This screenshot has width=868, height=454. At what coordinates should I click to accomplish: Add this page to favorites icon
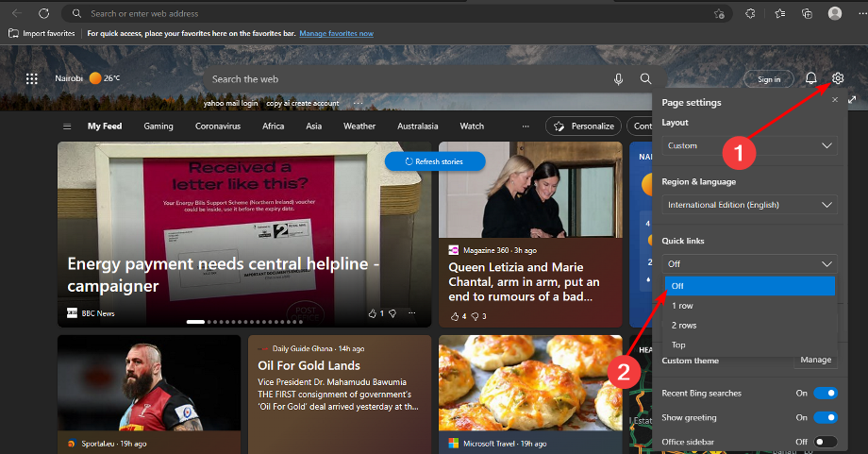pyautogui.click(x=719, y=14)
